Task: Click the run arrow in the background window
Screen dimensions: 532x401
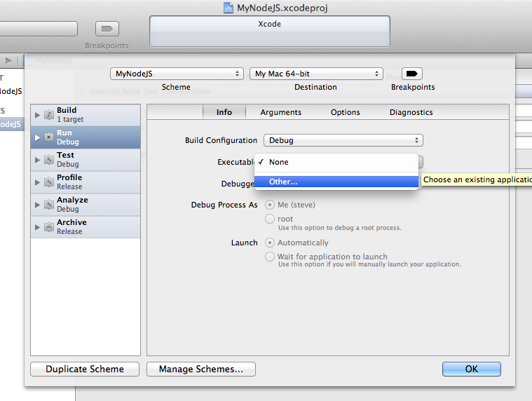Action: click(x=8, y=61)
